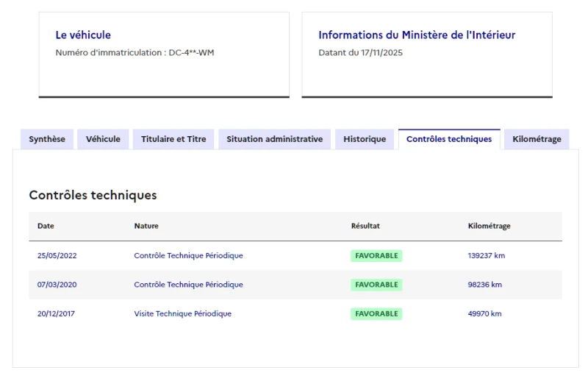This screenshot has height=373, width=588.
Task: Open the Synthèse tab
Action: tap(47, 139)
